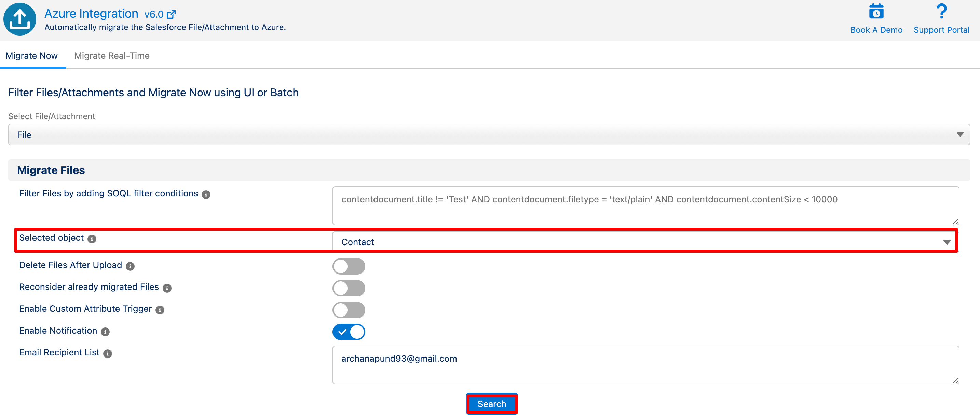Enable the Delete Files After Upload toggle
980x420 pixels.
349,266
